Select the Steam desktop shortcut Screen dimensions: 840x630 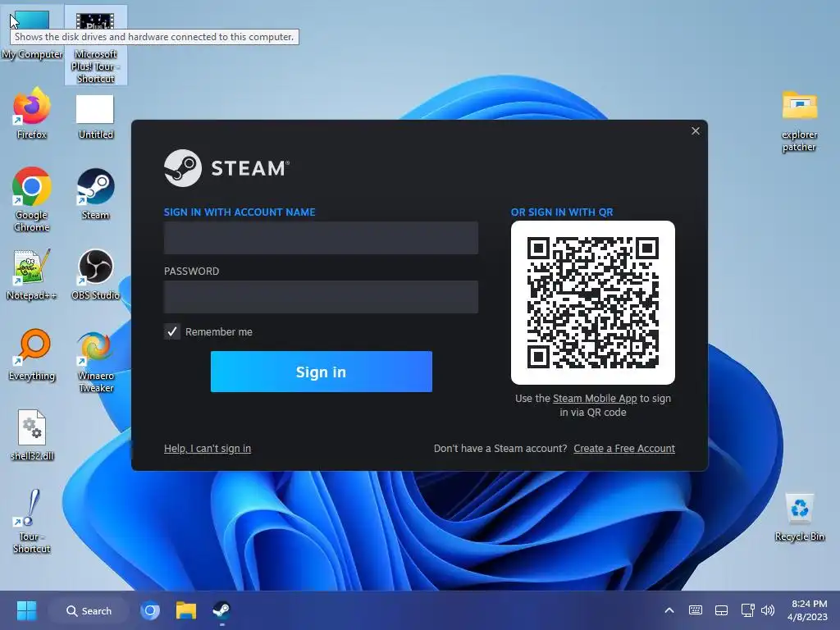click(95, 194)
